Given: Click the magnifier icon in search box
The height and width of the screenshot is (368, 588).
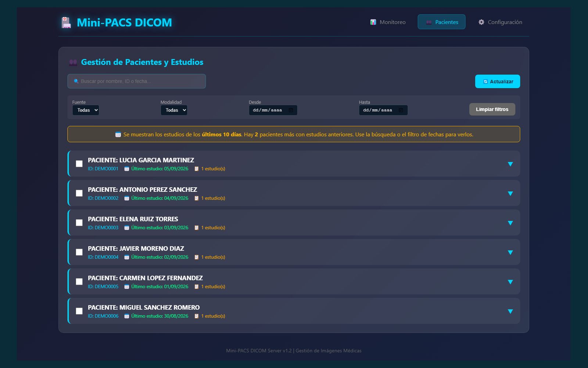Looking at the screenshot, I should (76, 81).
